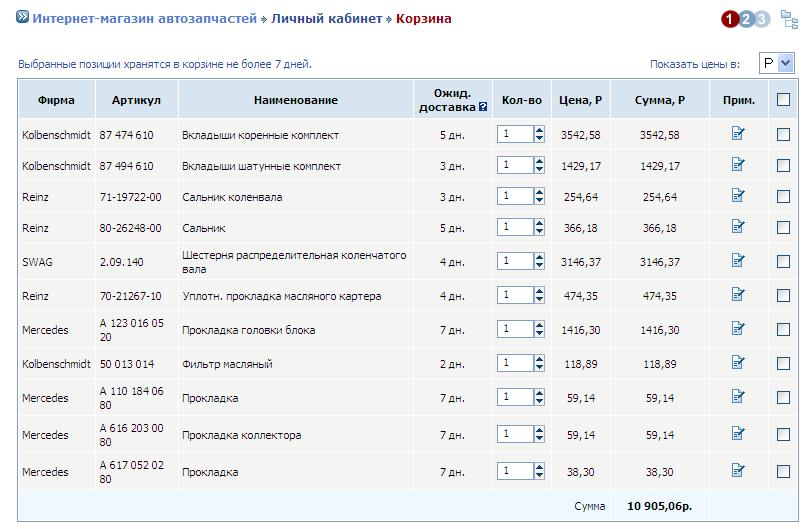Open note for Сальник коленвала row
This screenshot has height=529, width=808.
(738, 196)
